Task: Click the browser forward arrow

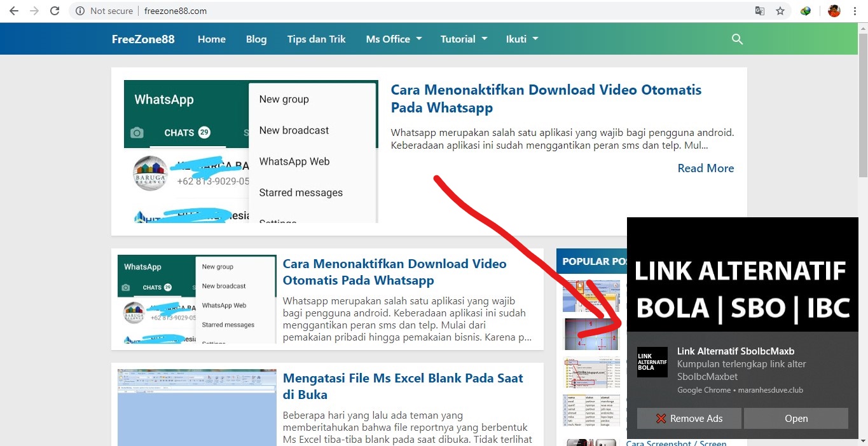Action: pyautogui.click(x=34, y=11)
